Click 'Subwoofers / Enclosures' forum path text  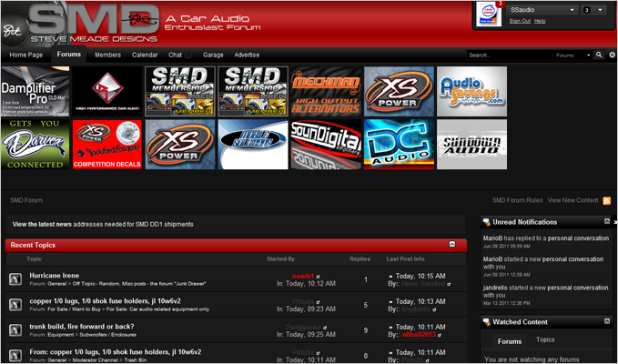tap(108, 335)
